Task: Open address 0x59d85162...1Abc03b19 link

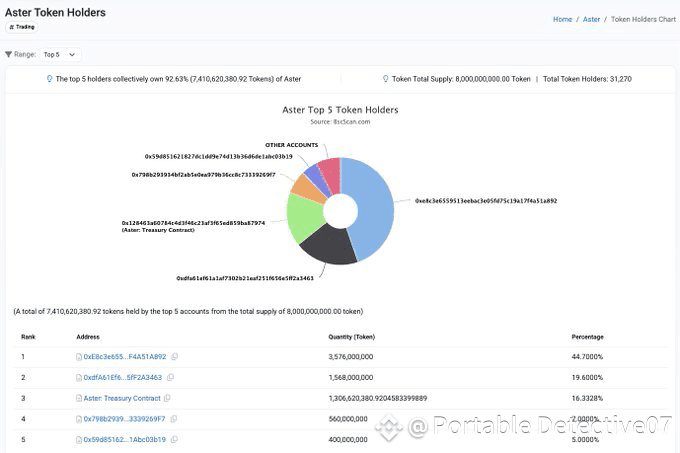Action: (x=124, y=439)
